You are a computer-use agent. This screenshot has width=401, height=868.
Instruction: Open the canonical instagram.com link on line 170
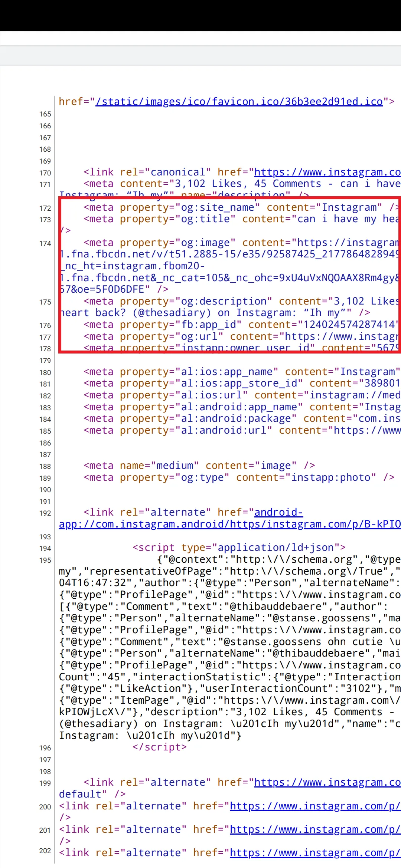click(x=327, y=172)
